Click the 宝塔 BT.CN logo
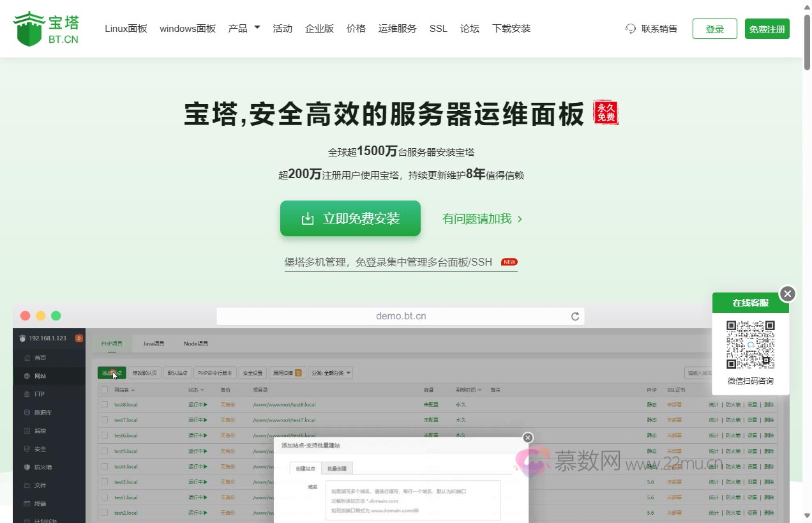 tap(46, 29)
